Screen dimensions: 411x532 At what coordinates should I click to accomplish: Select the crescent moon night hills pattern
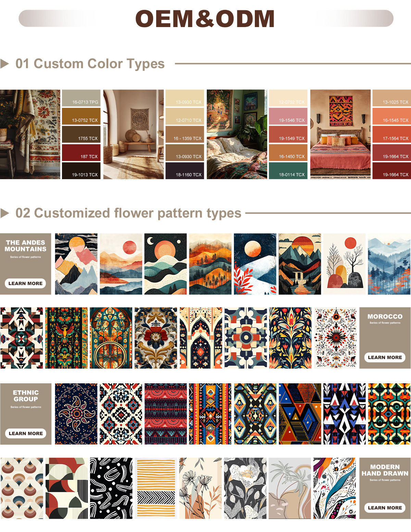[x=165, y=264]
